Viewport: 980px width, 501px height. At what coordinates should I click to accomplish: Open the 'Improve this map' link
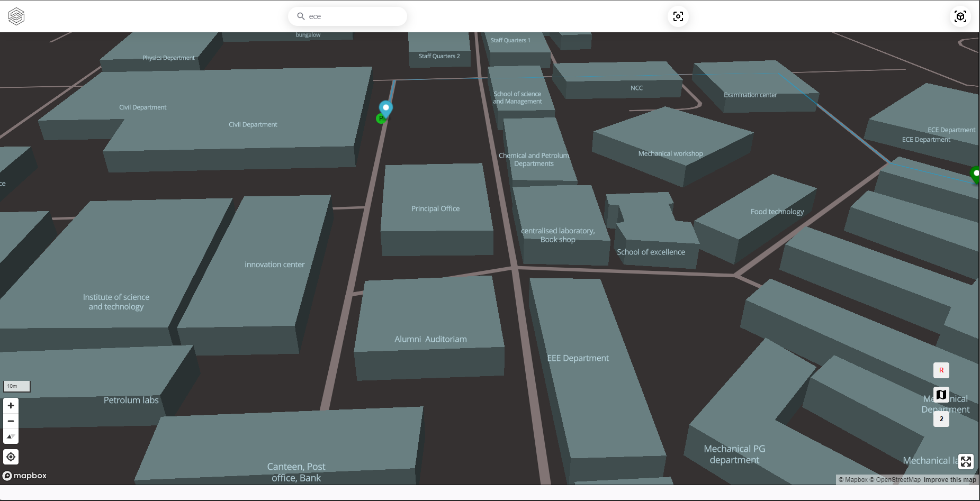(950, 480)
